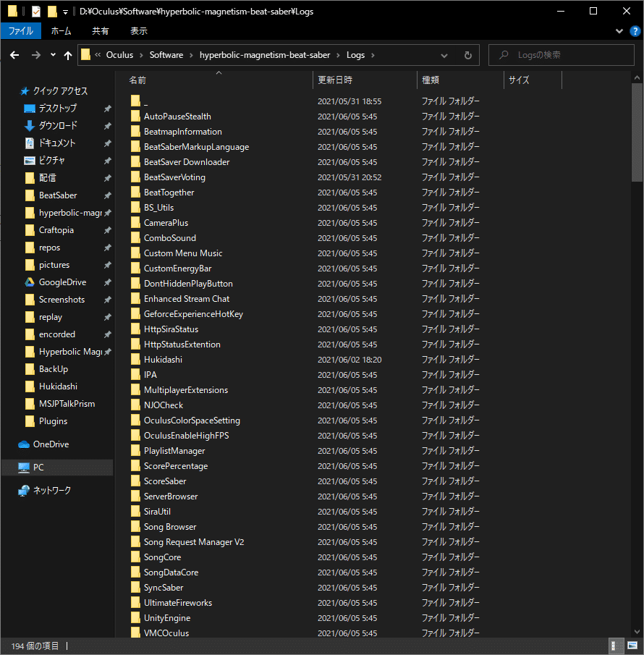The height and width of the screenshot is (655, 644).
Task: Open GoogleDrive in navigation pane
Action: (62, 282)
